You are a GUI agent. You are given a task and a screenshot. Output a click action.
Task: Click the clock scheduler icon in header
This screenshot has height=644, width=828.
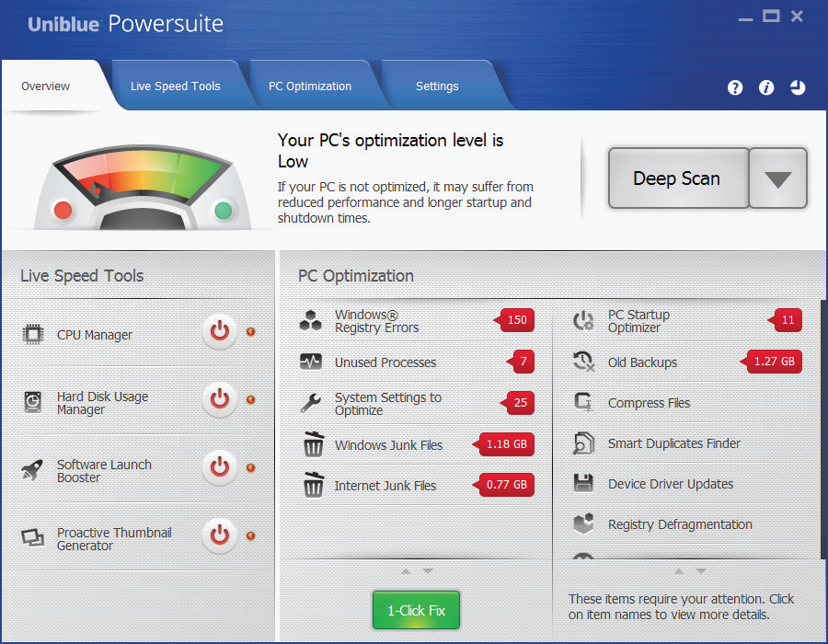(x=798, y=87)
